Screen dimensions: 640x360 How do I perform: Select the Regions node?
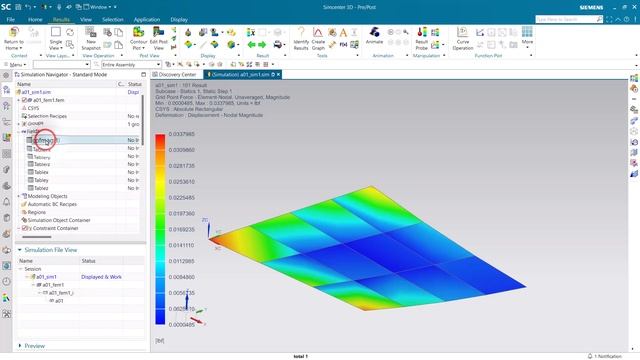pyautogui.click(x=37, y=212)
